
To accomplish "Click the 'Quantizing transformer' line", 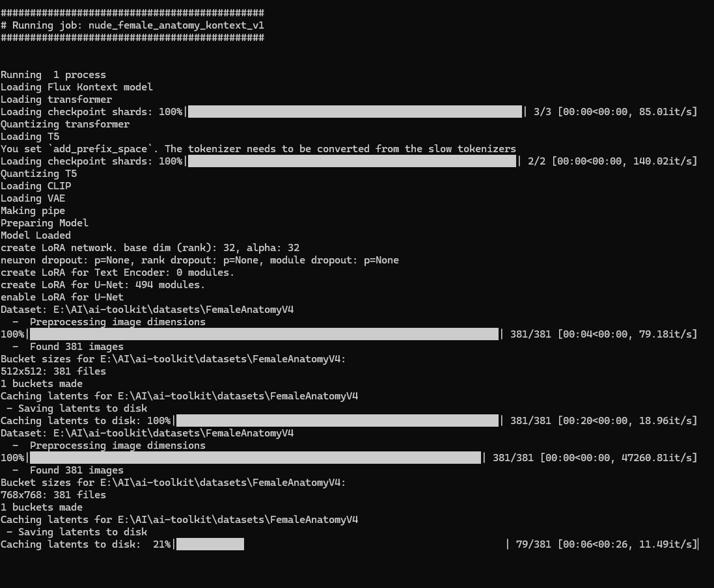I will pyautogui.click(x=65, y=124).
